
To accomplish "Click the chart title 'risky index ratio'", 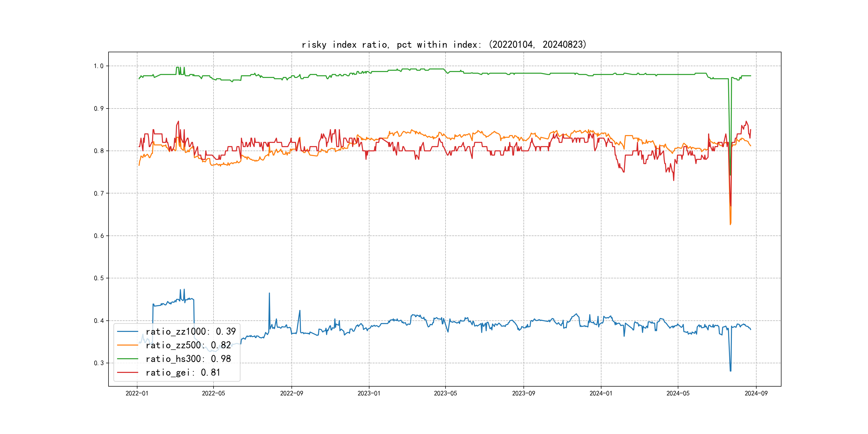I will pos(444,44).
